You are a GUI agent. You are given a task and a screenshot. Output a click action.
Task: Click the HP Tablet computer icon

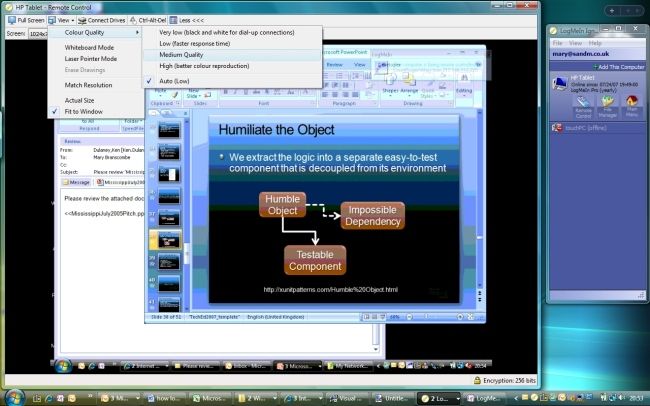(x=560, y=84)
